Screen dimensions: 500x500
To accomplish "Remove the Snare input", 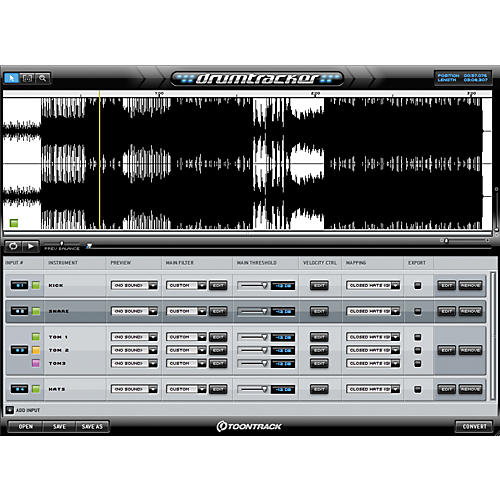I will tap(470, 311).
